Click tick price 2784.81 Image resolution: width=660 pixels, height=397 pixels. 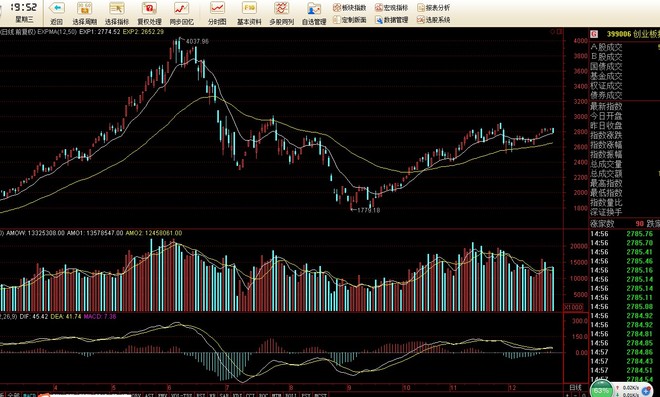coord(639,334)
